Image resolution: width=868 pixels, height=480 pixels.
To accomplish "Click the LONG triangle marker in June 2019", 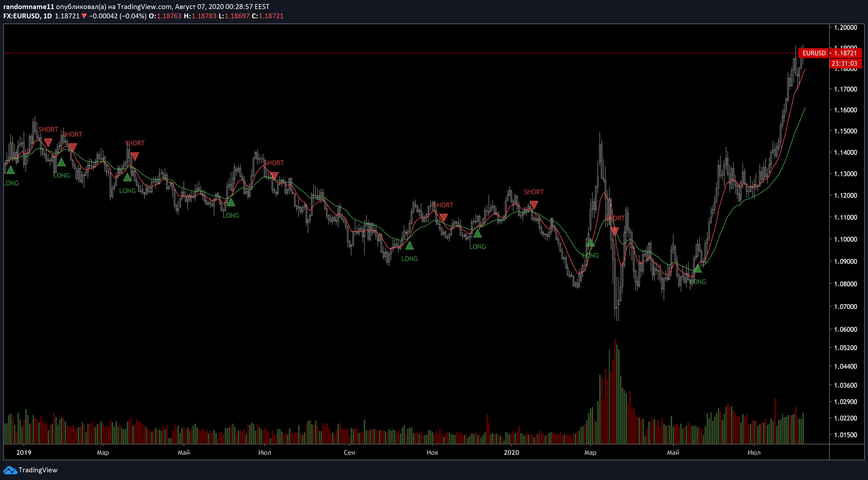I will 231,202.
